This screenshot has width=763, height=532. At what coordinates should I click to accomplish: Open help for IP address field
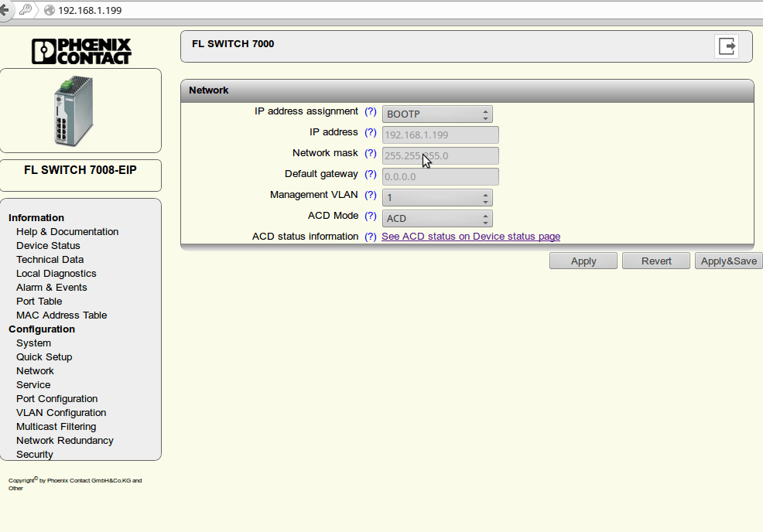coord(371,132)
